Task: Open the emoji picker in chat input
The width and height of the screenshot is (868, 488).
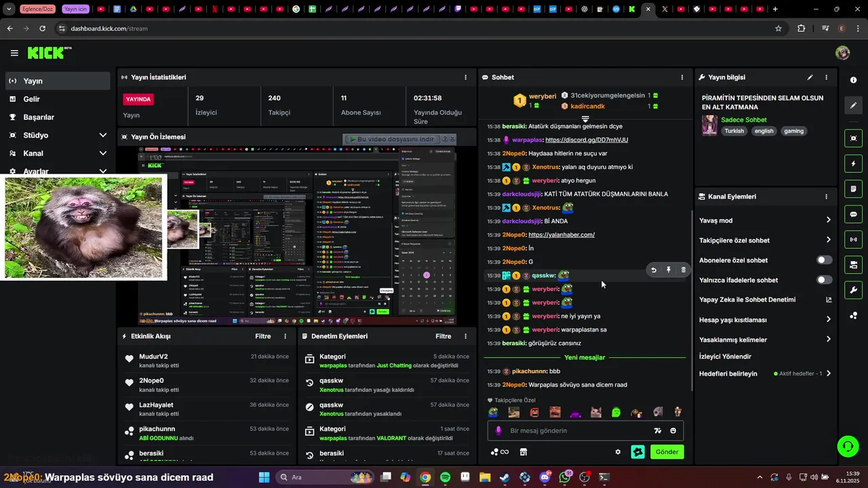Action: (x=673, y=430)
